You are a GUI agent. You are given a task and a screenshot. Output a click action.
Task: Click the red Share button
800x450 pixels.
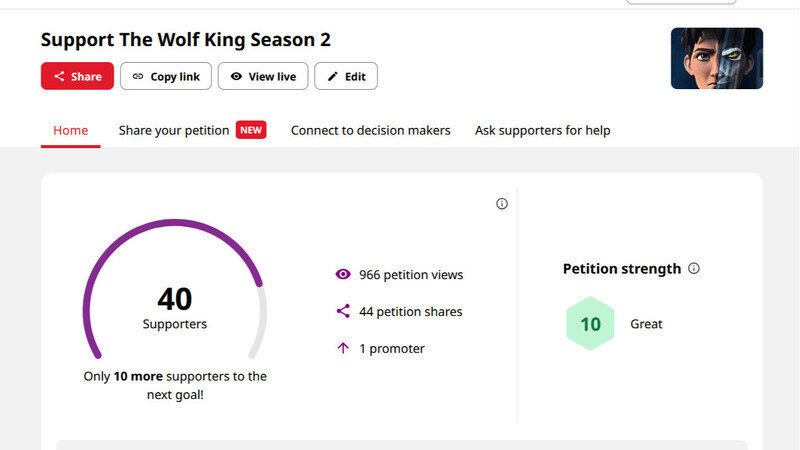click(x=77, y=76)
